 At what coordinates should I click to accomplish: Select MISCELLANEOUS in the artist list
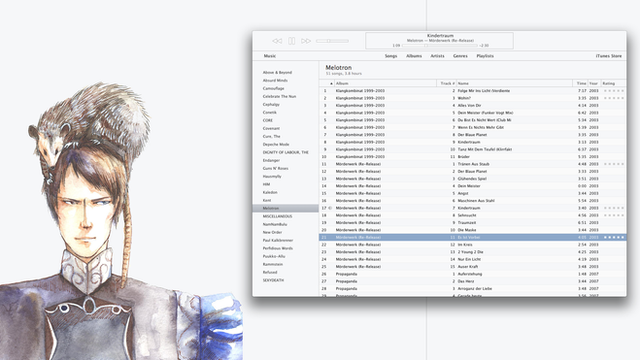(x=278, y=216)
